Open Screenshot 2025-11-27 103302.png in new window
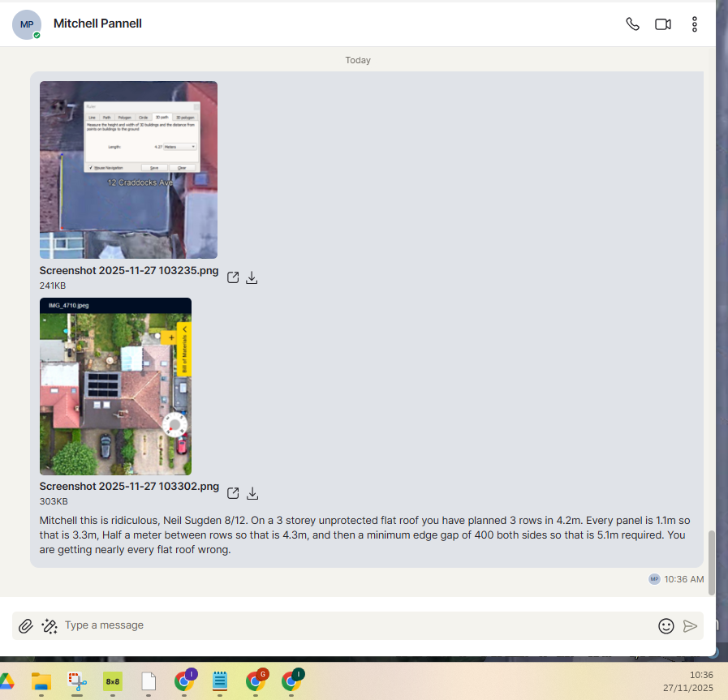Image resolution: width=728 pixels, height=700 pixels. coord(233,493)
